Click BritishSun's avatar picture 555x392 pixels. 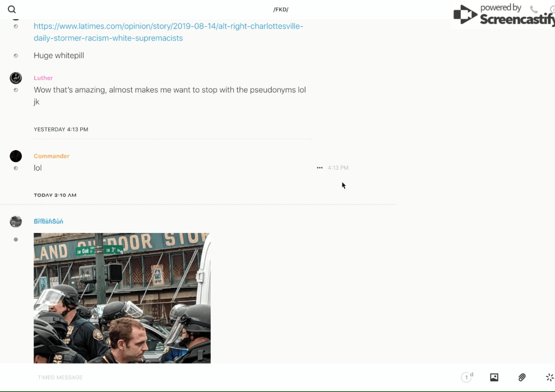click(x=16, y=222)
